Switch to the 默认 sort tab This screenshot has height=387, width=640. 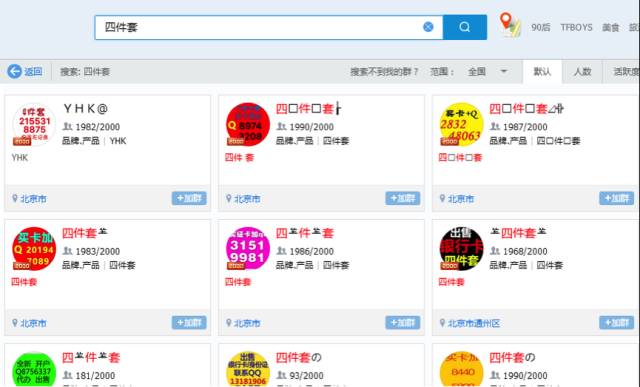tap(542, 71)
